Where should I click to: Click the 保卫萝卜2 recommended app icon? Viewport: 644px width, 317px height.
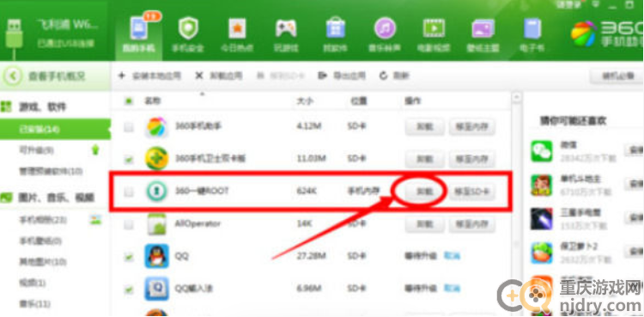tap(542, 253)
